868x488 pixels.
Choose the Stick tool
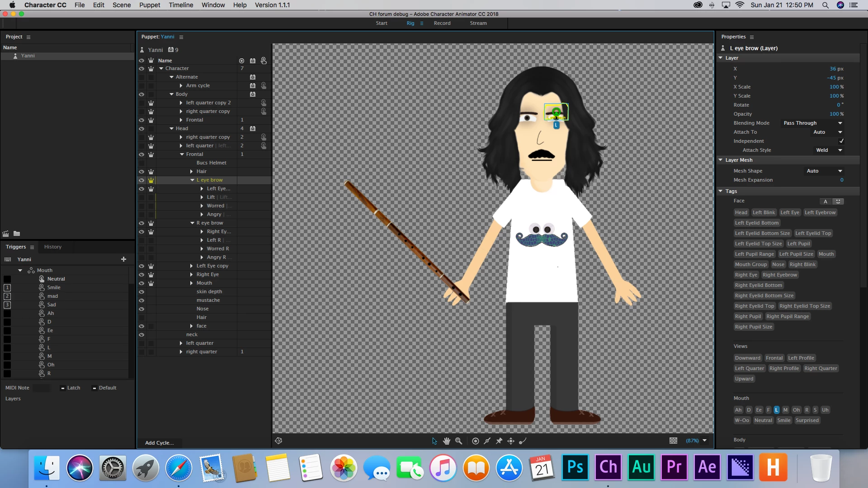487,441
